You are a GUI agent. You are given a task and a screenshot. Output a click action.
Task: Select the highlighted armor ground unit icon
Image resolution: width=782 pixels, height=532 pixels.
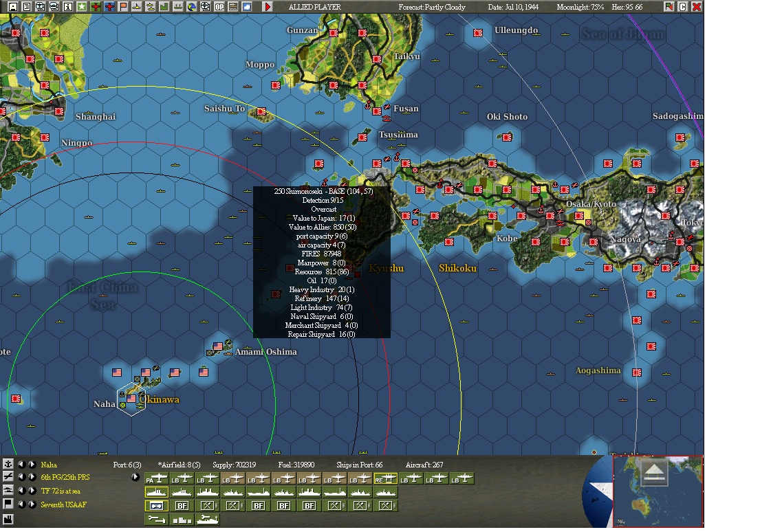157,506
